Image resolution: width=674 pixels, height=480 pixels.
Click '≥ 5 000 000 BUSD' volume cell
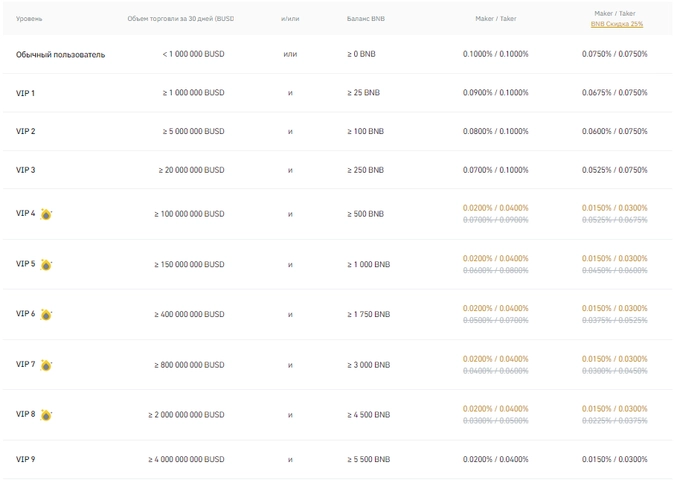click(193, 131)
